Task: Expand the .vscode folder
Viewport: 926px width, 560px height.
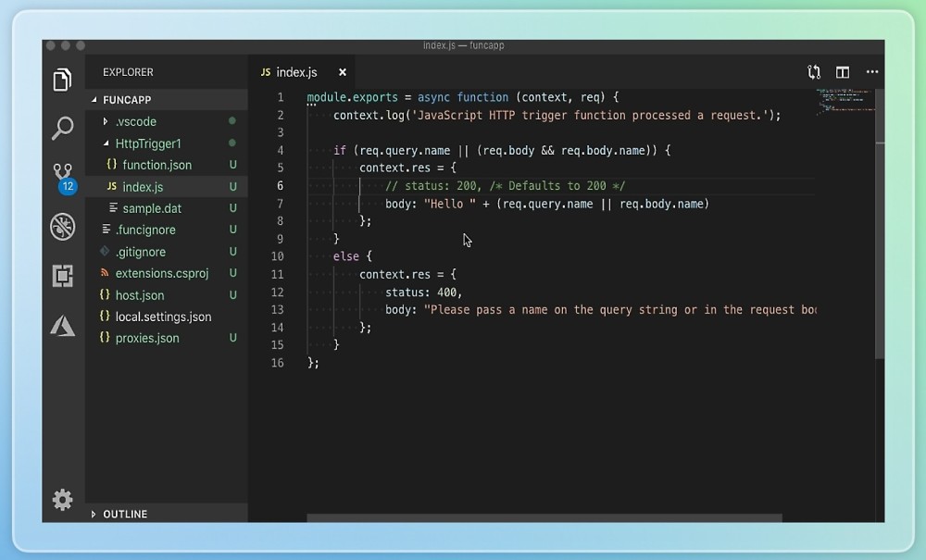Action: pyautogui.click(x=135, y=121)
